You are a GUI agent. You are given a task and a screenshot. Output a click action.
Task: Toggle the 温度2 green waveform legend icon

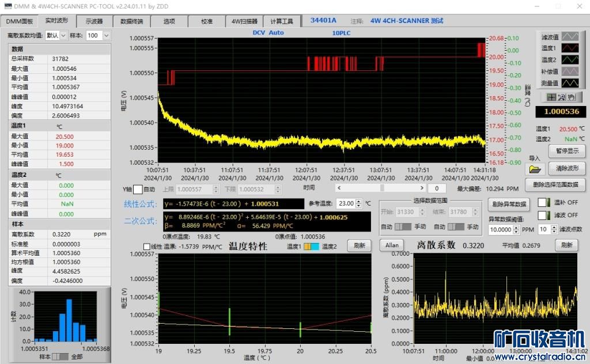pos(570,60)
